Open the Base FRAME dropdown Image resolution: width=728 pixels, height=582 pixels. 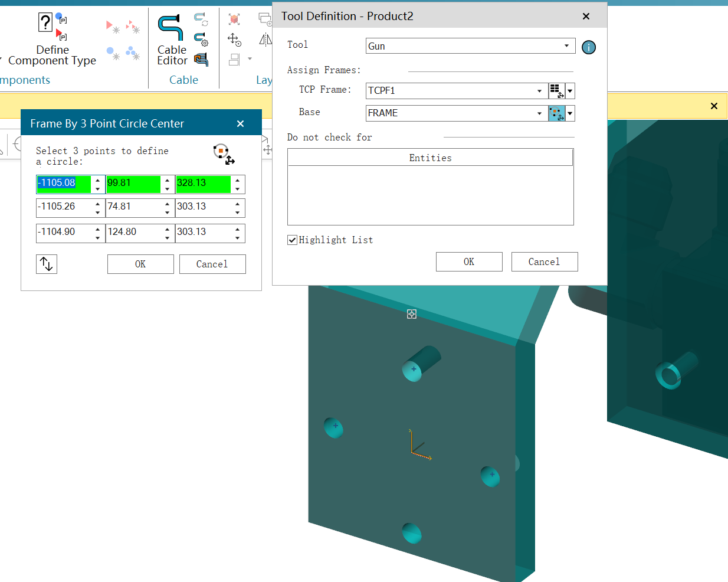click(x=539, y=113)
